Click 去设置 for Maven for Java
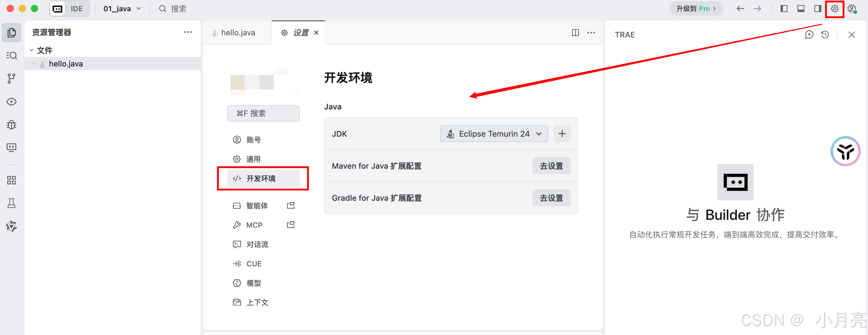This screenshot has height=335, width=868. (x=551, y=166)
